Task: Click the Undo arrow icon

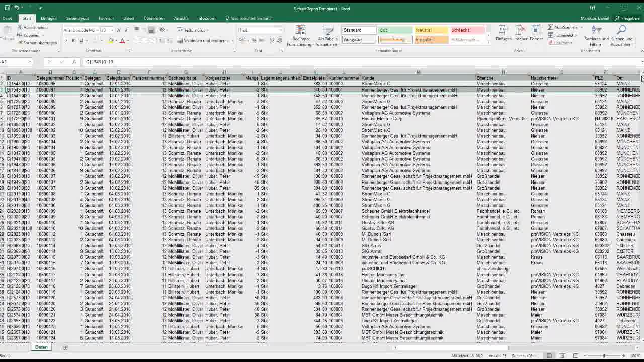Action: [x=17, y=8]
